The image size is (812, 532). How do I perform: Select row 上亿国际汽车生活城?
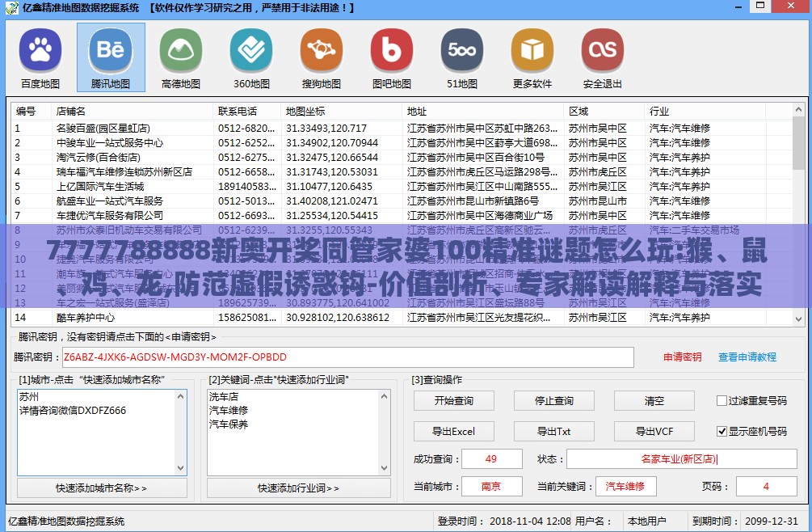coord(402,186)
